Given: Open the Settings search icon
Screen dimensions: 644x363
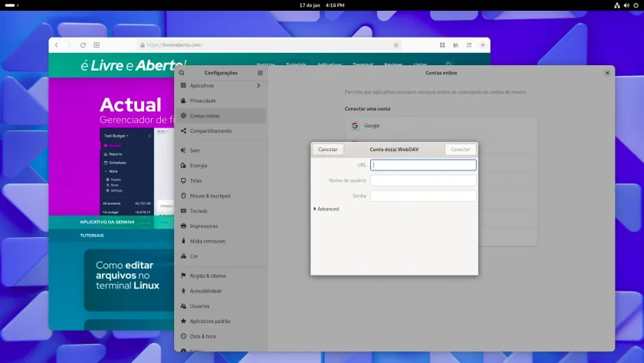Looking at the screenshot, I should coord(182,73).
